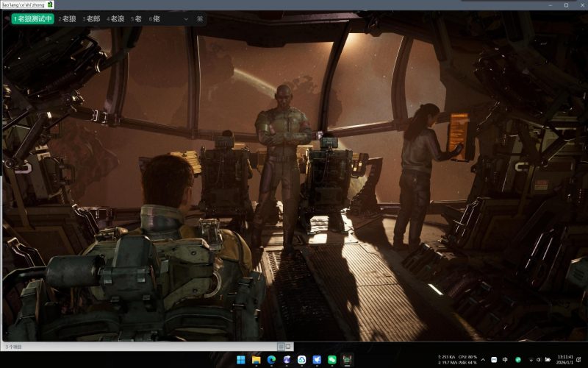
Task: Choose candidate 3 老郎
Action: click(x=91, y=19)
